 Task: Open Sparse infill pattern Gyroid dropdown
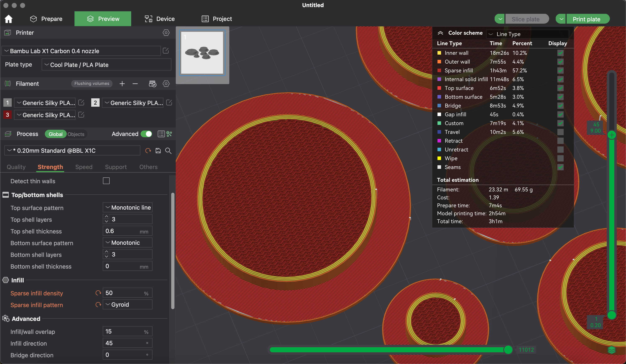coord(127,305)
